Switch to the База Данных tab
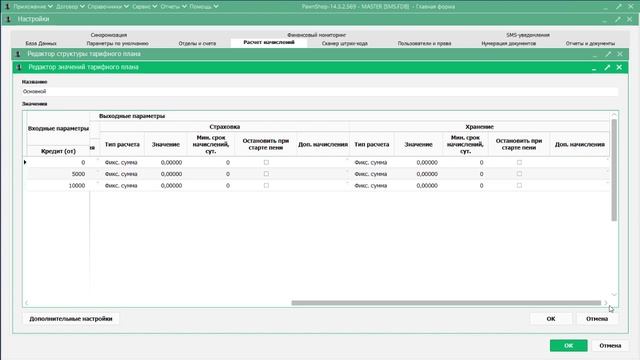Viewport: 640px width, 360px height. [x=41, y=43]
